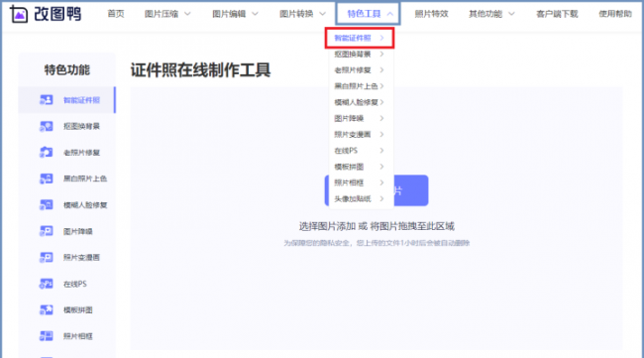The height and width of the screenshot is (358, 644).
Task: Click the chevron beside 在线PS in dropdown
Action: [382, 151]
